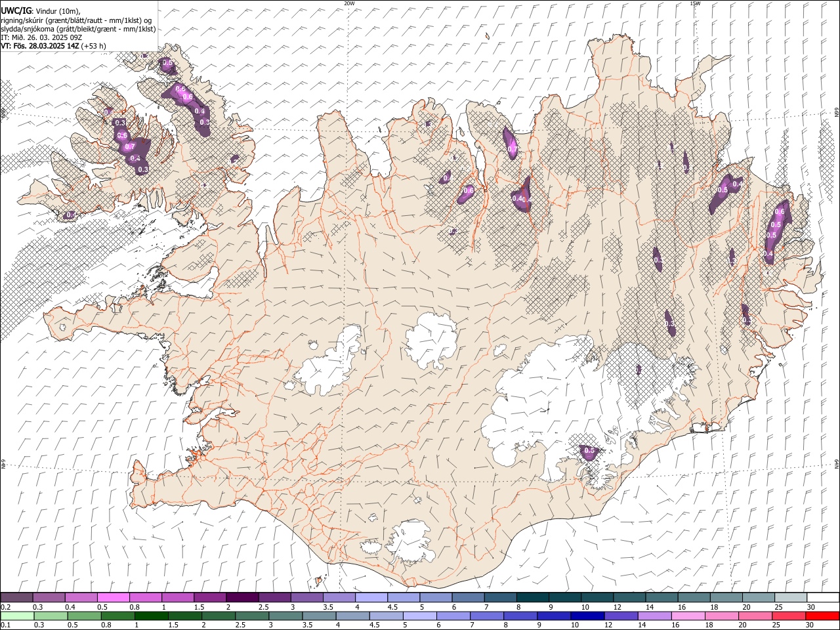Image resolution: width=840 pixels, height=630 pixels.
Task: Pick the medium green swatch between 0.5 and 0.8, bottom row
Action: pos(85,616)
